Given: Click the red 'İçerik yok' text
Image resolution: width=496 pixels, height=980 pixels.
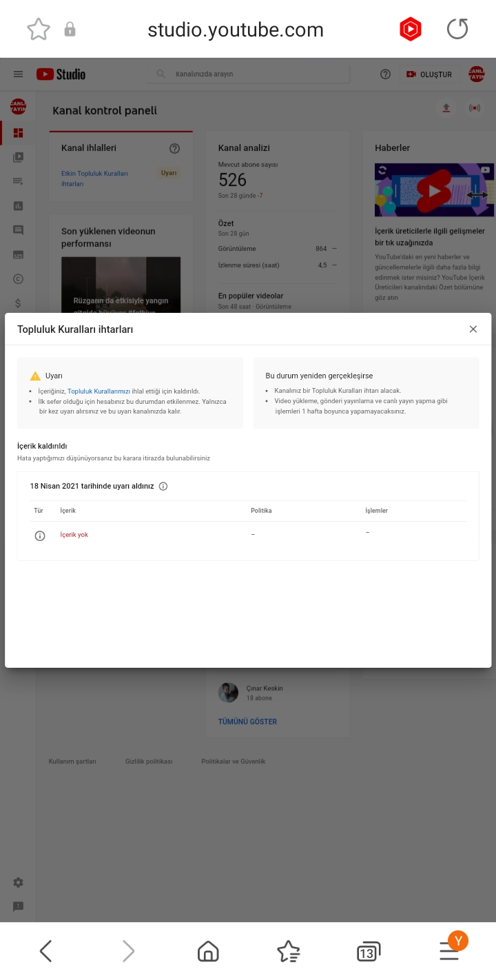Looking at the screenshot, I should [74, 535].
